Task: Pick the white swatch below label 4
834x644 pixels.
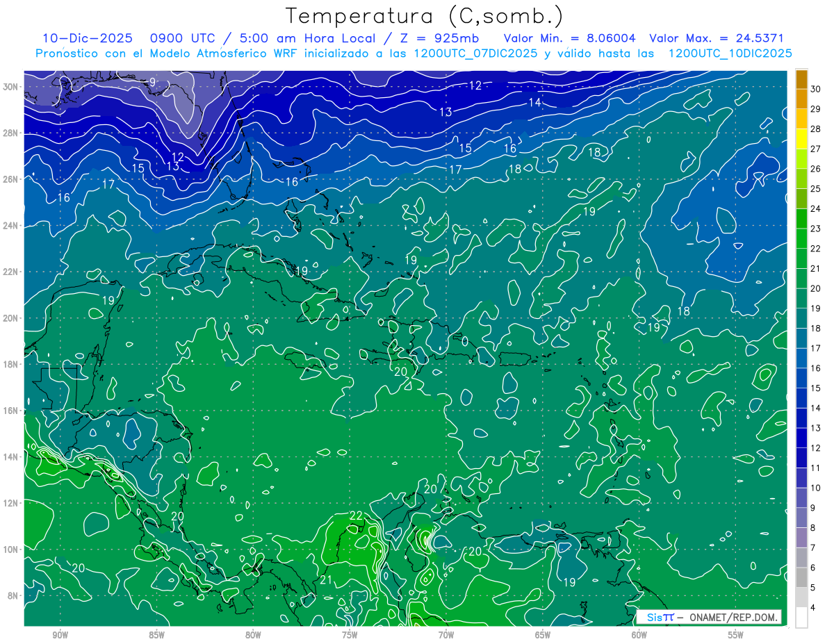Action: pos(802,617)
